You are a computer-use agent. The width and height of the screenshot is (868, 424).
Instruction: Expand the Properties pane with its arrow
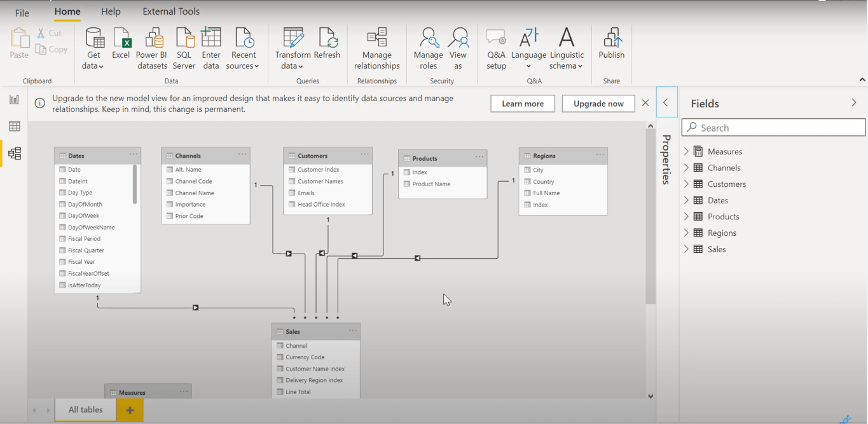tap(666, 103)
